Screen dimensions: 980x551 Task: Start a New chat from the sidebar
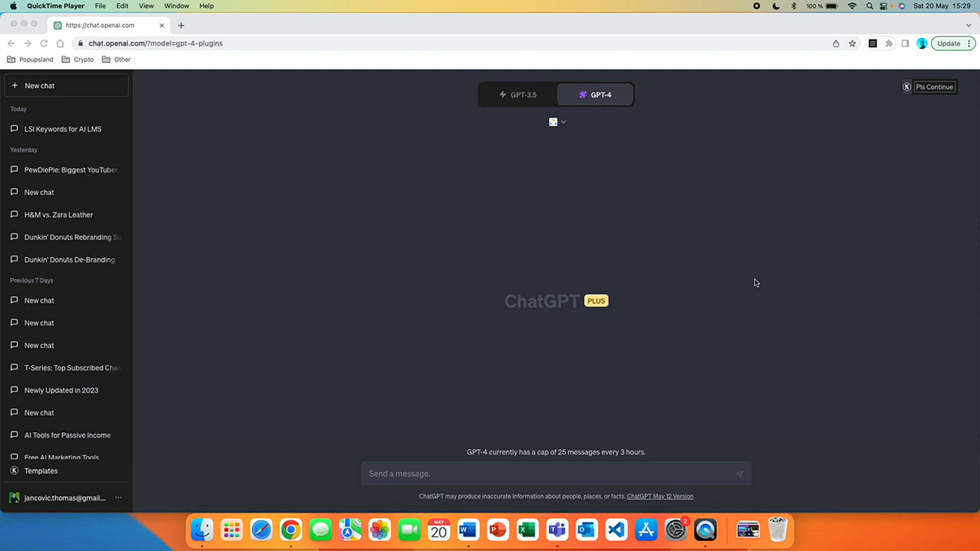66,86
